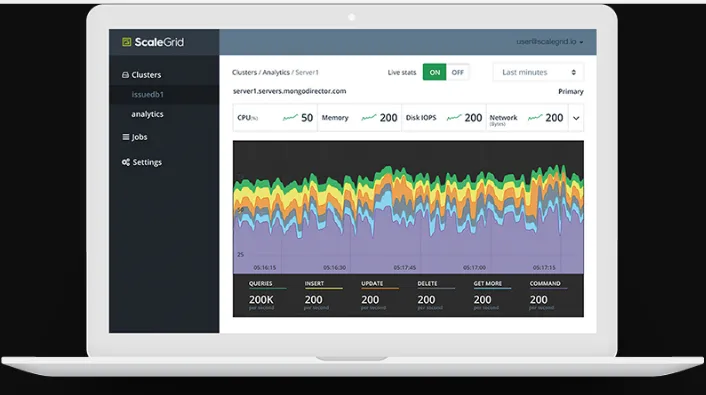The height and width of the screenshot is (395, 706).
Task: Click the CPU sparkline trend icon
Action: [290, 118]
